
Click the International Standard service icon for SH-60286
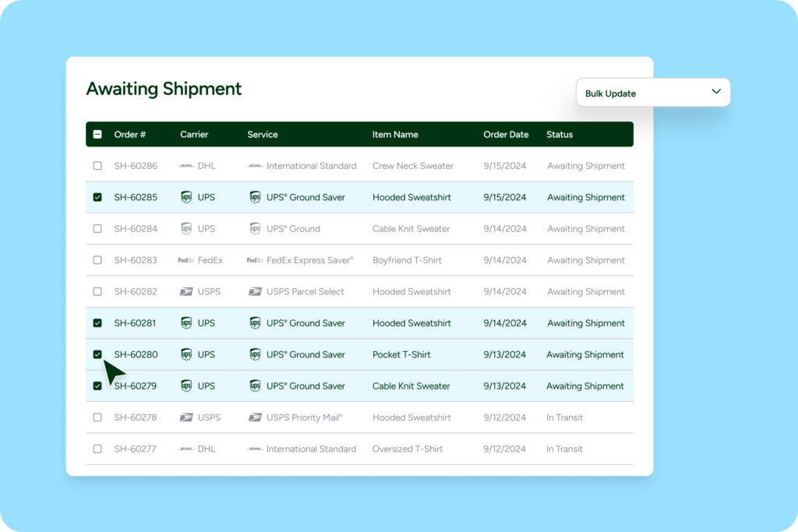[256, 165]
